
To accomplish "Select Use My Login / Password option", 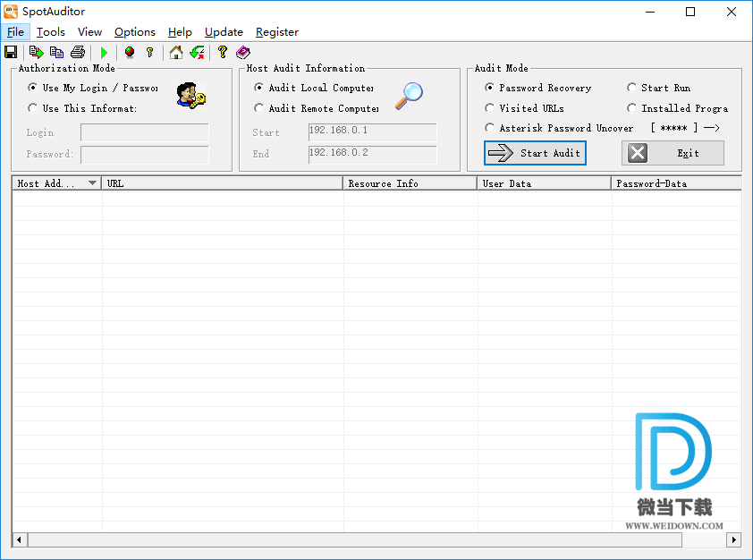I will click(x=93, y=88).
